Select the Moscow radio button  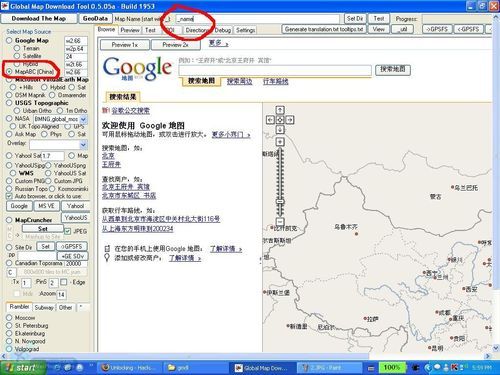click(9, 318)
